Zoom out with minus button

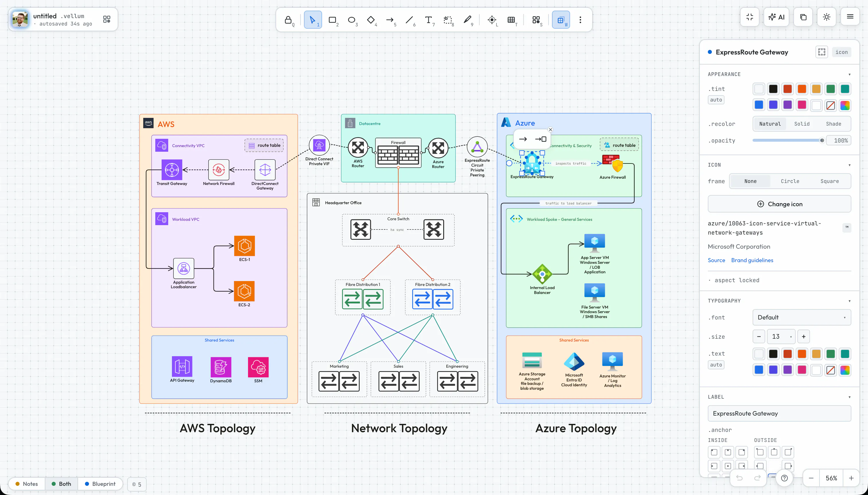[811, 478]
